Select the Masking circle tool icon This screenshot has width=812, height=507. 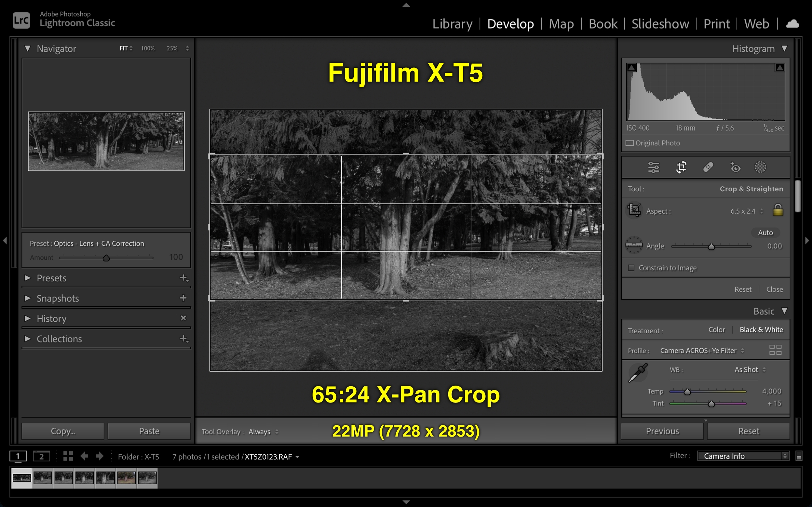[760, 167]
